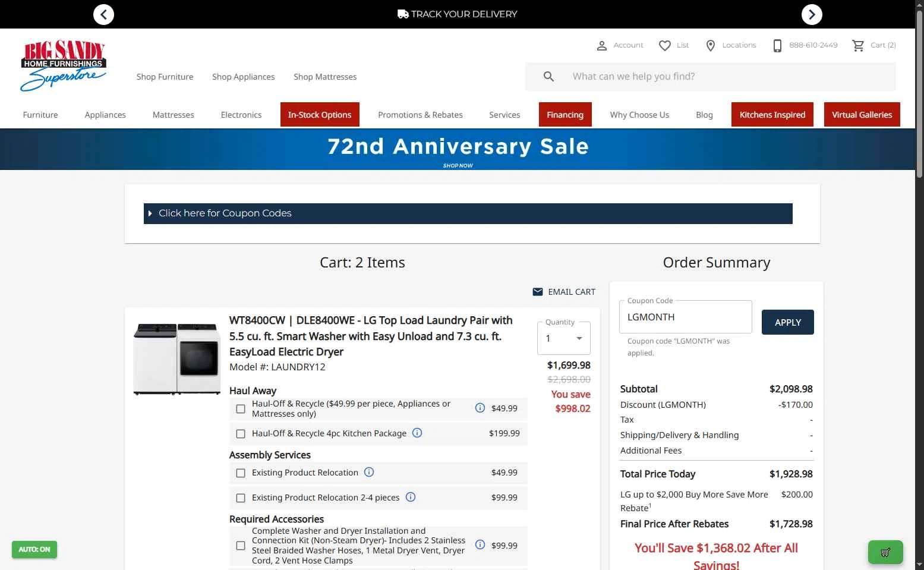Click the phone icon for 888-610-2449

(777, 45)
